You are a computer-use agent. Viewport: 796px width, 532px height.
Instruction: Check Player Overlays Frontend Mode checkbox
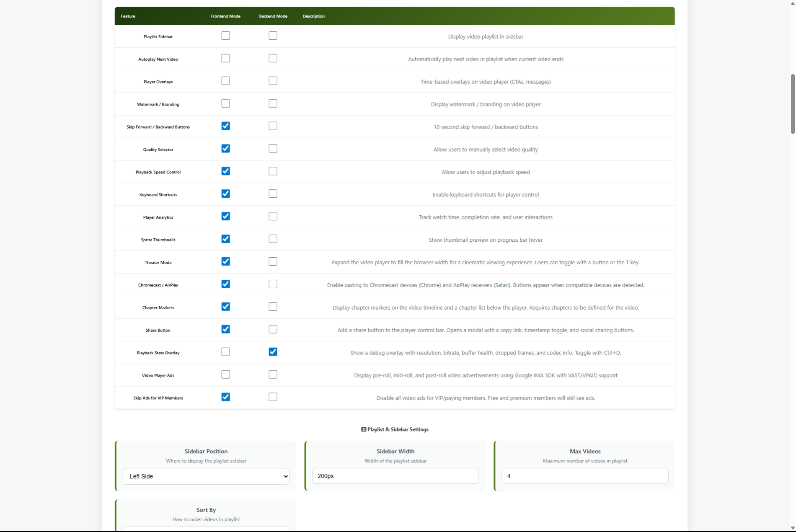(225, 81)
